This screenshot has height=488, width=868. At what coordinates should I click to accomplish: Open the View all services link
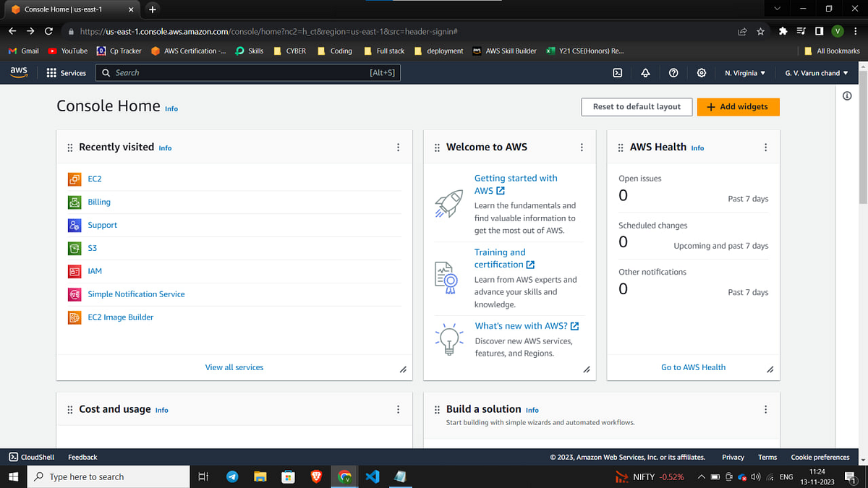coord(234,367)
